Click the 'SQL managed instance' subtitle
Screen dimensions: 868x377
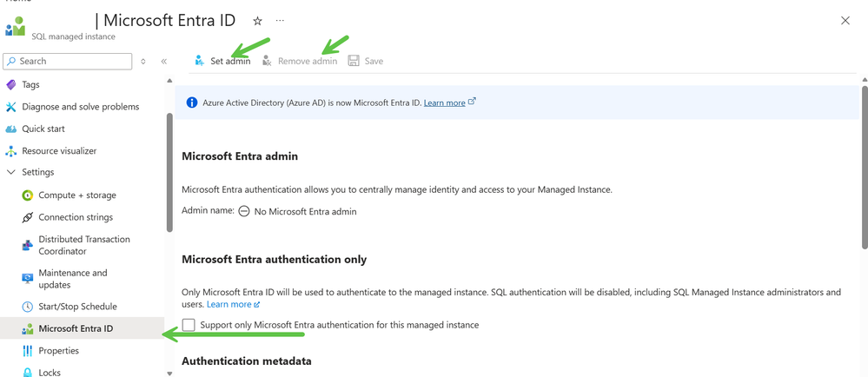click(x=74, y=36)
